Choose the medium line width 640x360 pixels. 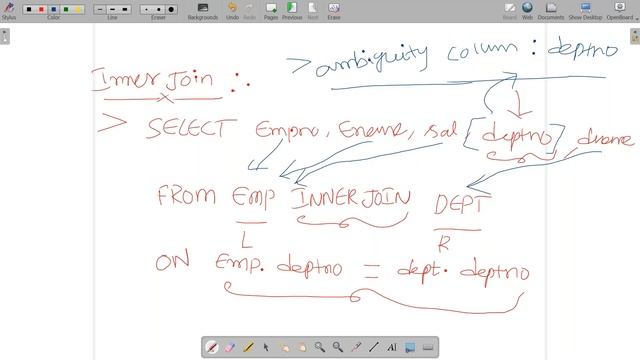coord(112,9)
